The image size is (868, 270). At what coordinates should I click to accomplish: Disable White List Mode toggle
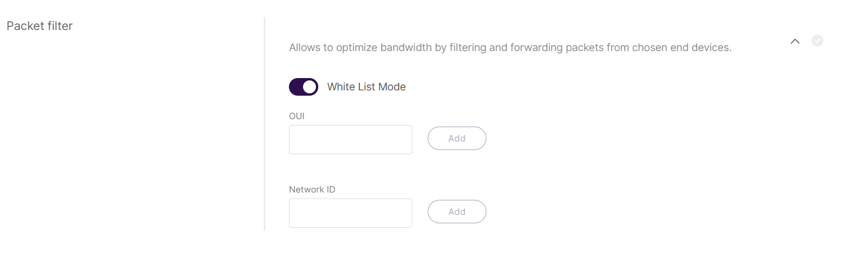coord(304,87)
